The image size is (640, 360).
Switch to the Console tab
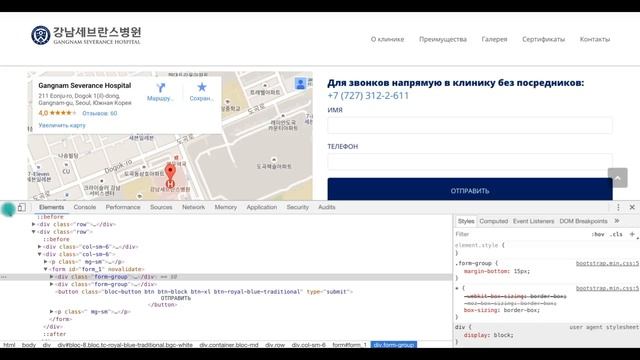pos(84,207)
